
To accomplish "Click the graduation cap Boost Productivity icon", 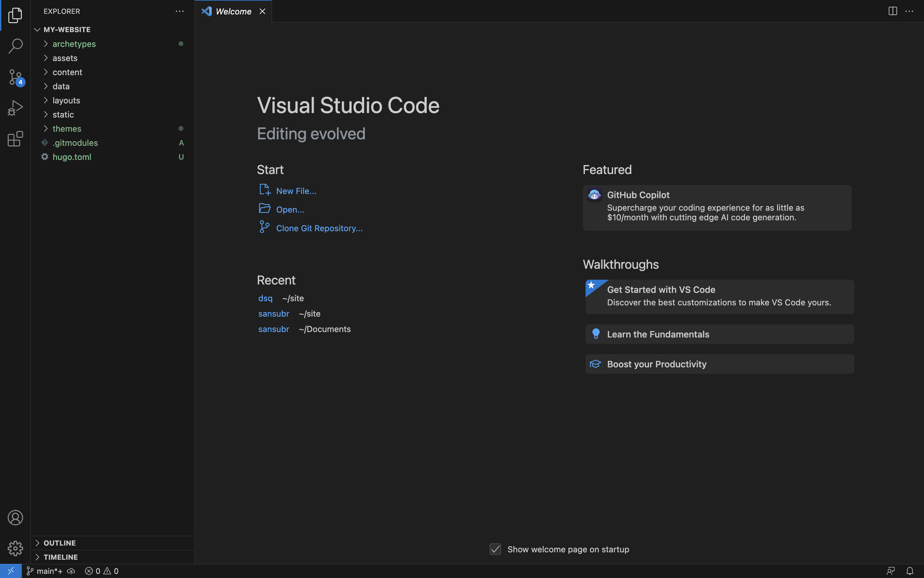I will pyautogui.click(x=595, y=364).
